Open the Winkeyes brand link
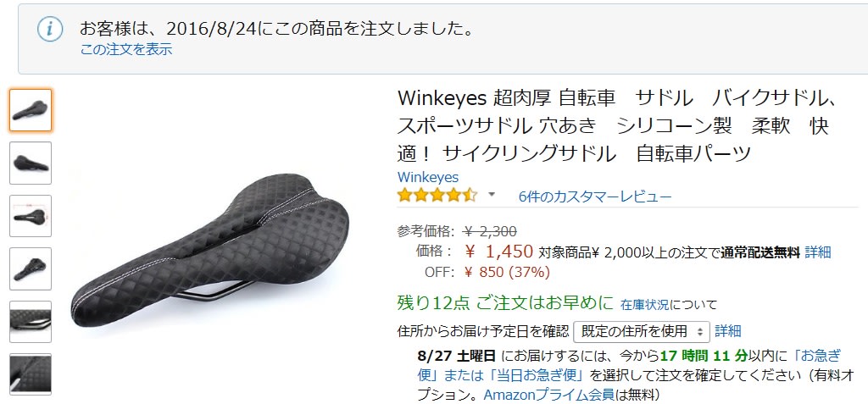This screenshot has width=868, height=404. (x=428, y=177)
